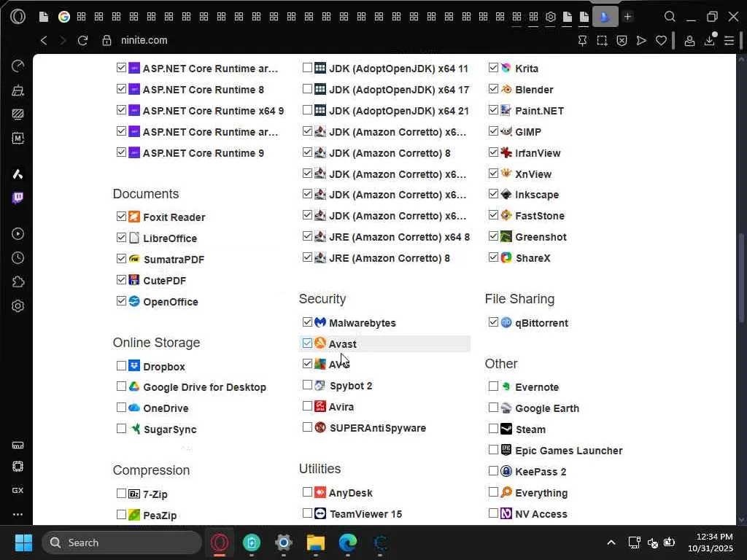The height and width of the screenshot is (560, 747).
Task: Open Twitch in the sidebar
Action: click(18, 198)
